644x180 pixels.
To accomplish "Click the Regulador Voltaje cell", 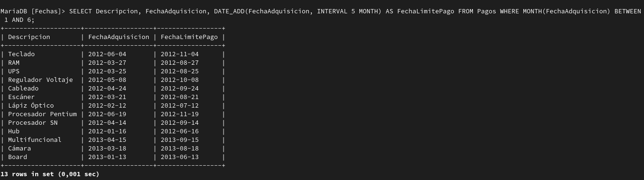I will point(41,80).
